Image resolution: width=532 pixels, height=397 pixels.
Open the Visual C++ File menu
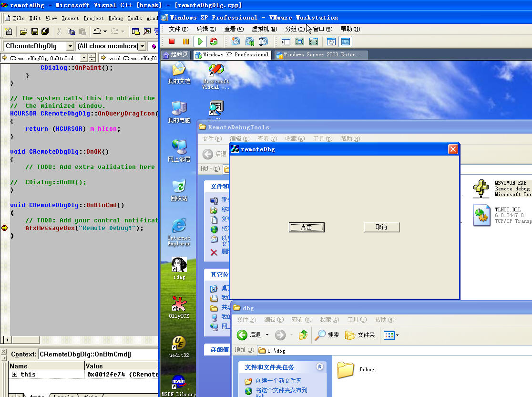click(x=18, y=18)
